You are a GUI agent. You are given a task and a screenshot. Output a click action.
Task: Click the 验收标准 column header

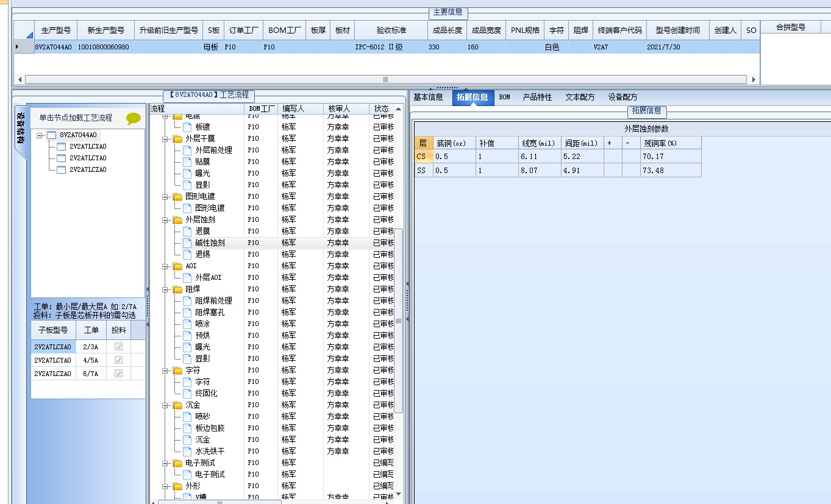[391, 30]
